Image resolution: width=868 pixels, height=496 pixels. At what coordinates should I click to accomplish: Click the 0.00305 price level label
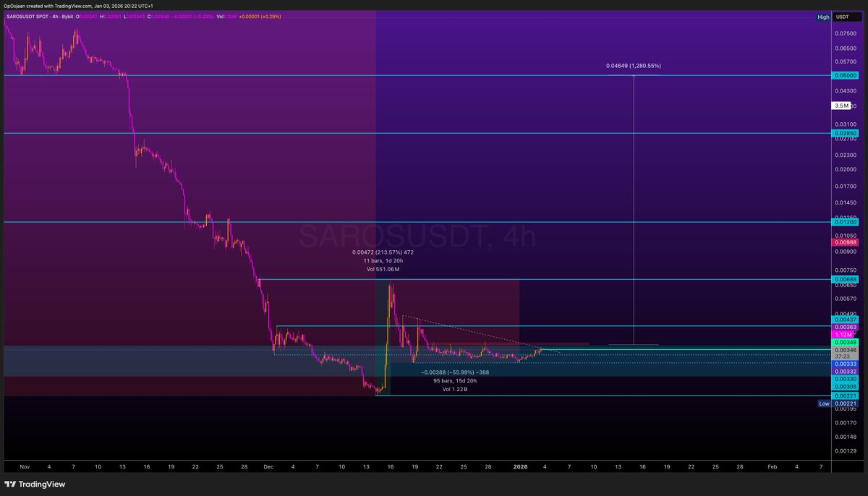coord(846,387)
